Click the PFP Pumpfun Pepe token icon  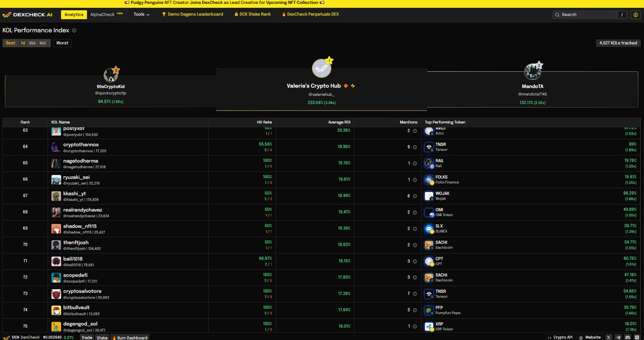click(429, 310)
